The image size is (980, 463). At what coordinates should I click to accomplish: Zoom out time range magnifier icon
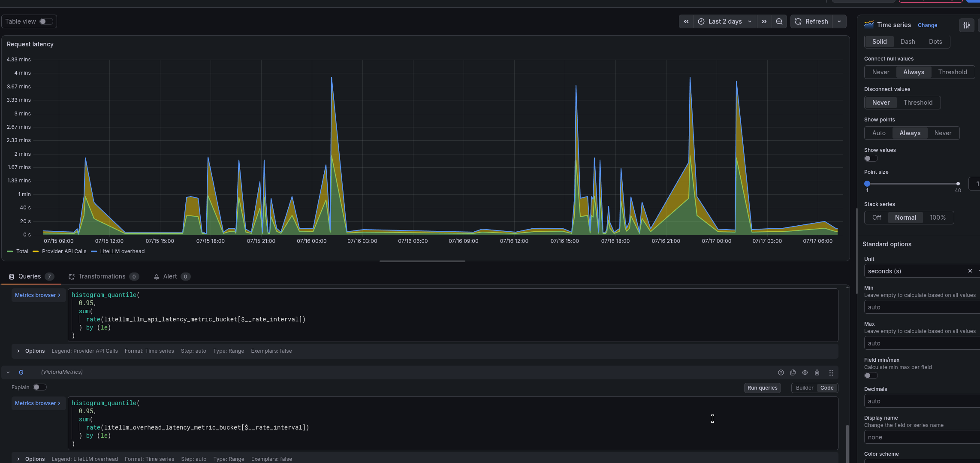pos(779,21)
